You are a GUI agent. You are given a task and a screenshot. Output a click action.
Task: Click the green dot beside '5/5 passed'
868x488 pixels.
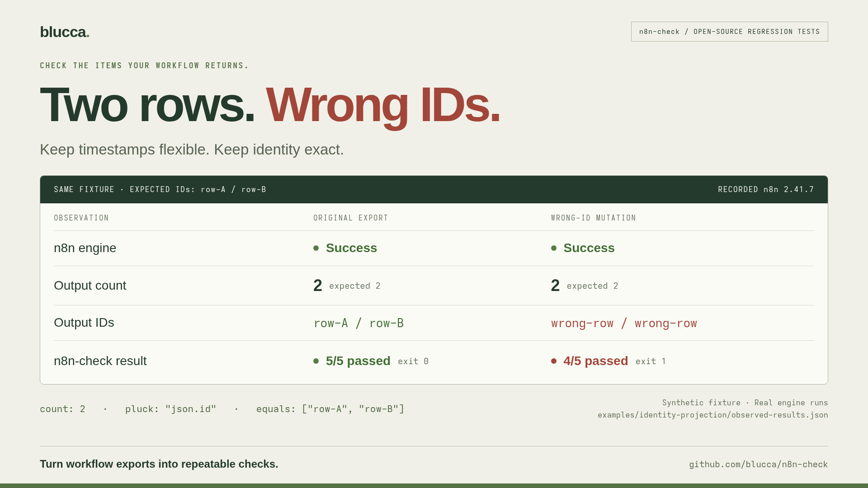point(316,361)
